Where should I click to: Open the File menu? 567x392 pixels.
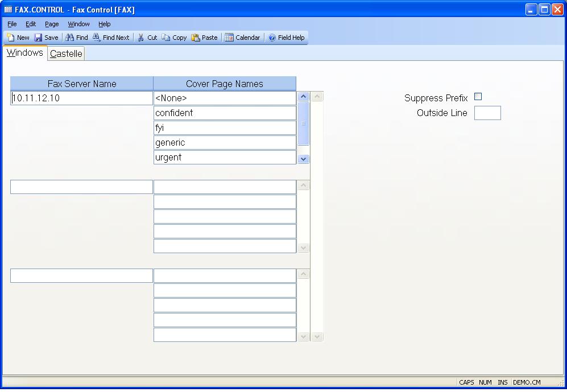12,24
